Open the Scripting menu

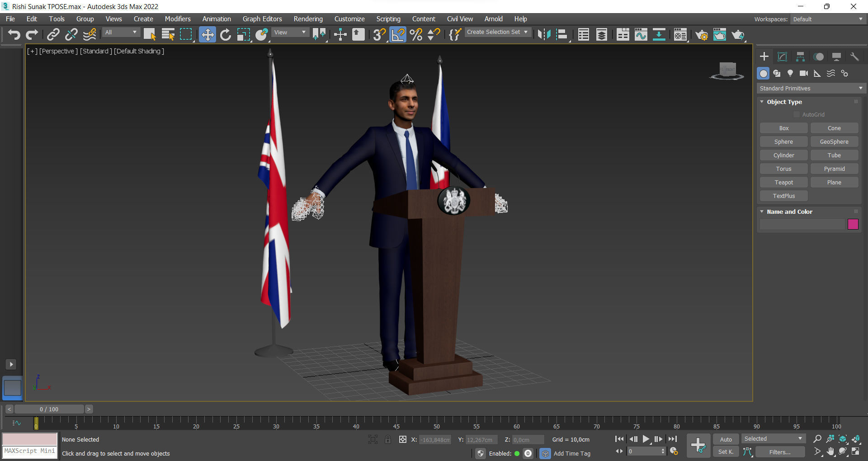click(x=388, y=19)
